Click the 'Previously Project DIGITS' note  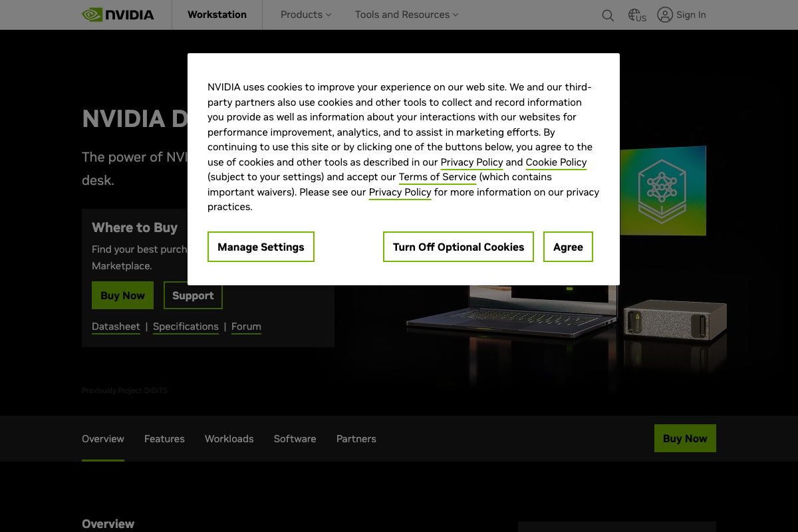124,390
